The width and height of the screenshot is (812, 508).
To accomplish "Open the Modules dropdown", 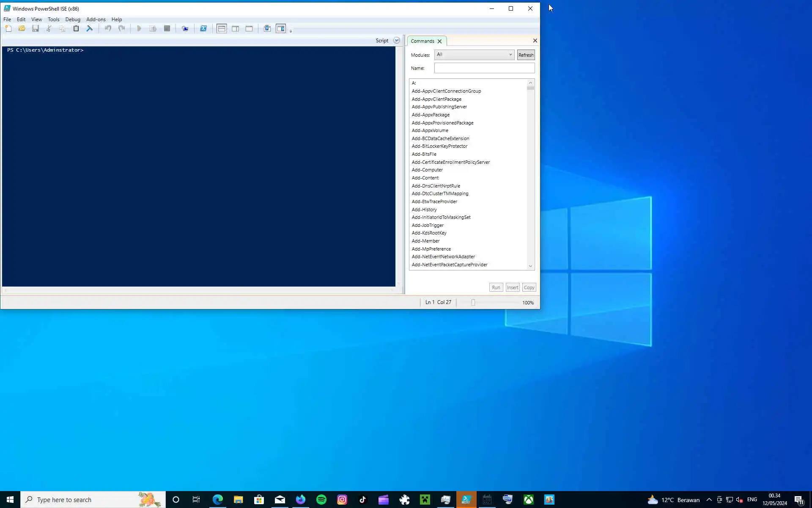I will pos(474,55).
